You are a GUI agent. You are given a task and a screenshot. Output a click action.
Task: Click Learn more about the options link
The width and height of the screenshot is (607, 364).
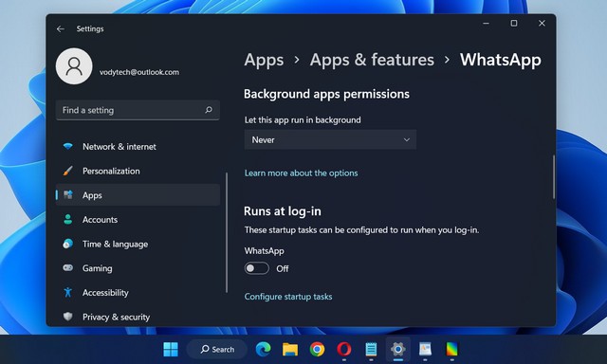pos(301,173)
